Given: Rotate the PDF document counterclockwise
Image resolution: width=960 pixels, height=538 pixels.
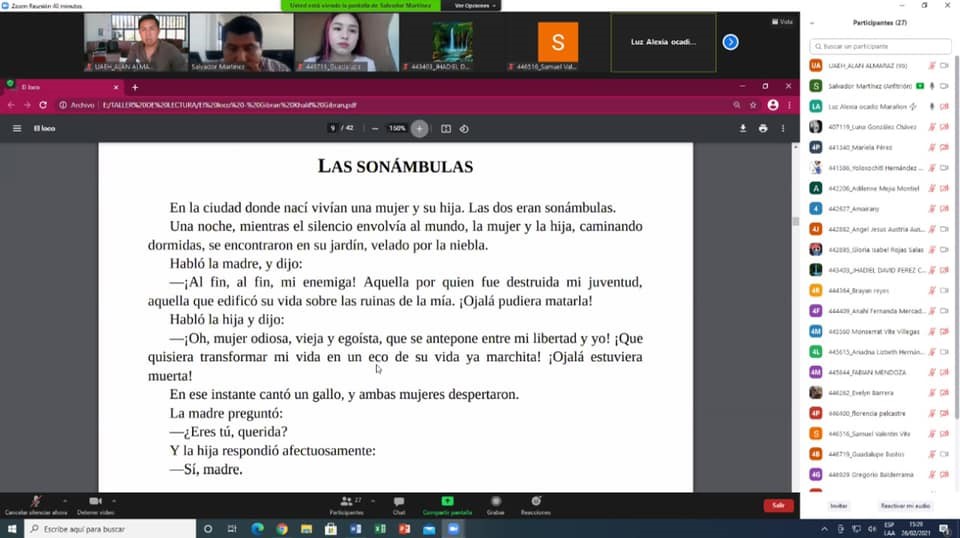Looking at the screenshot, I should click(464, 129).
